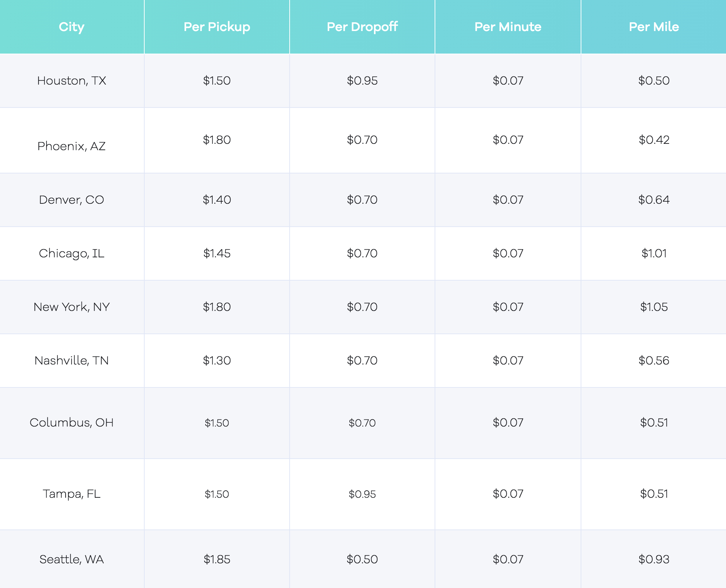Click Phoenix's $0.70 per dropoff value

pyautogui.click(x=362, y=140)
